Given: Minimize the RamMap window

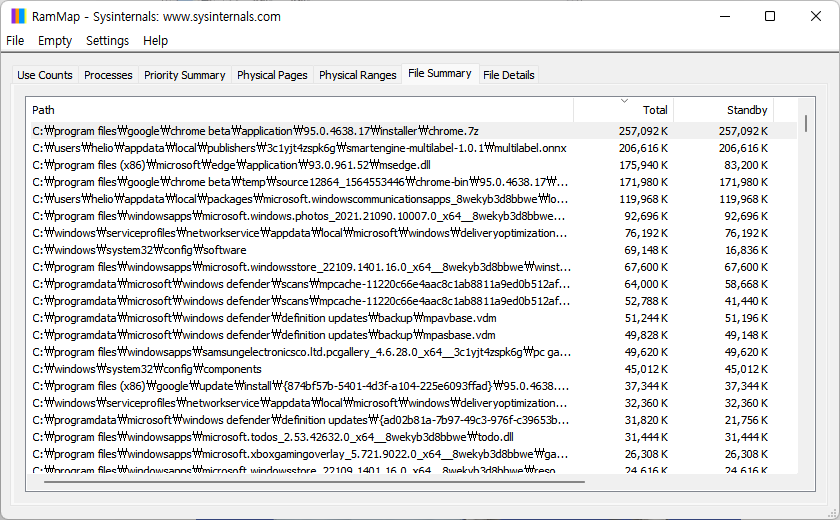Looking at the screenshot, I should [x=725, y=17].
